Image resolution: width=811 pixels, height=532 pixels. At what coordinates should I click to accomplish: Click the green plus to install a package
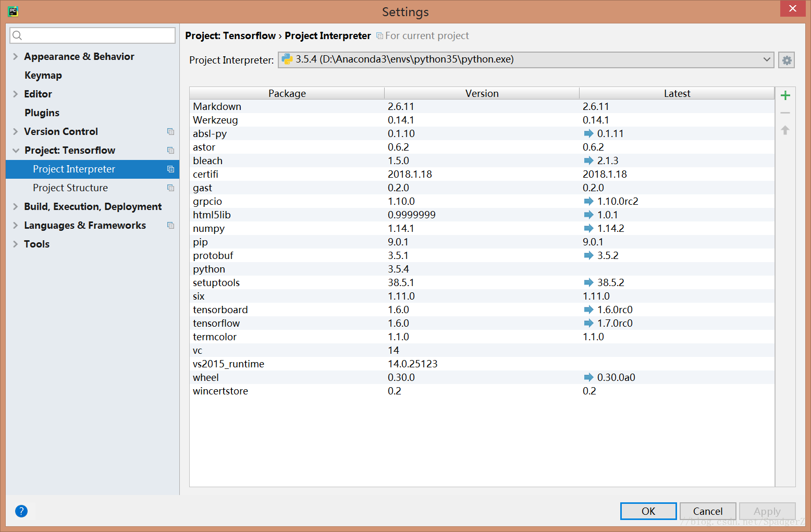click(785, 95)
